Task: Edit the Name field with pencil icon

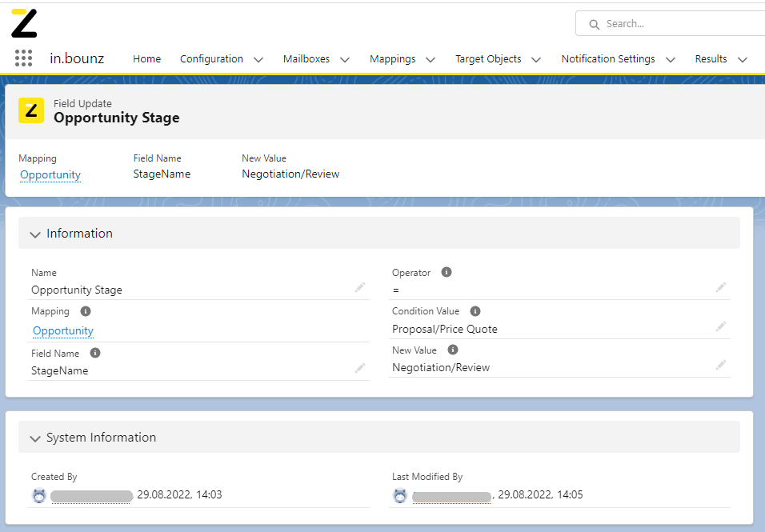Action: coord(360,288)
